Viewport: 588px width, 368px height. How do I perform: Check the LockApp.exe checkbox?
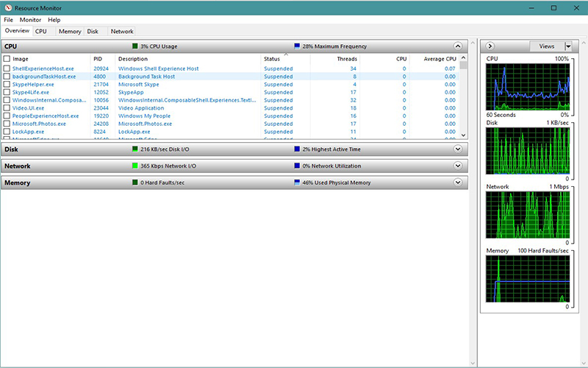pos(7,132)
